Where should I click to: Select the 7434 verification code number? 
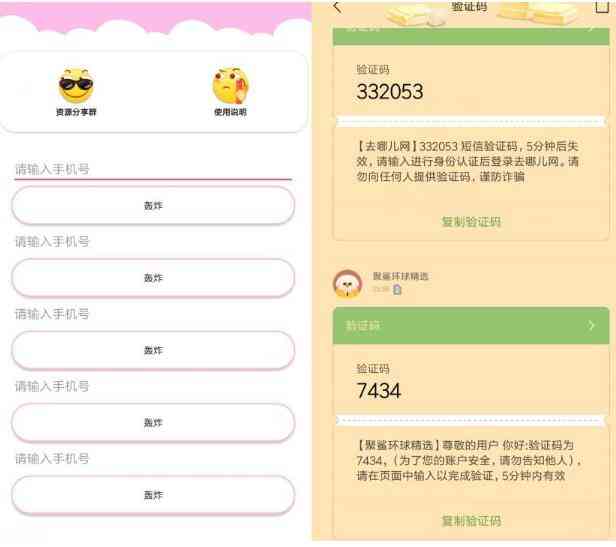point(379,391)
